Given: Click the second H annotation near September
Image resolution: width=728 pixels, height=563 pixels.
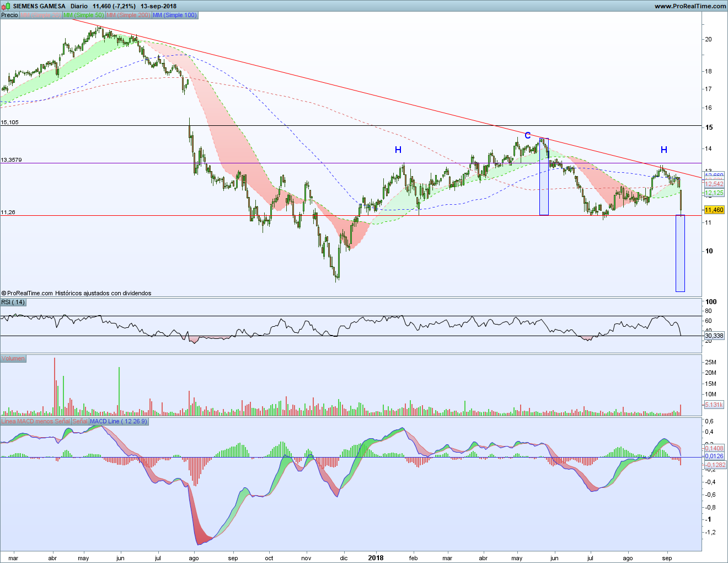Looking at the screenshot, I should (664, 150).
